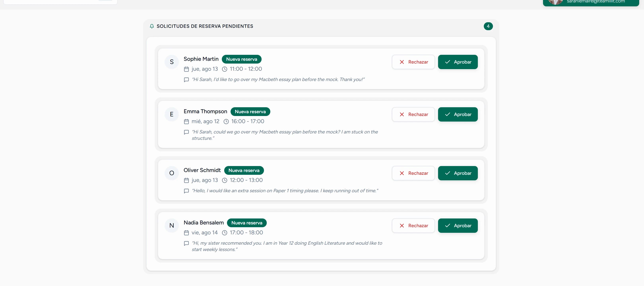
Task: Click Nueva reserva badge for Oliver Schmidt
Action: coord(244,170)
